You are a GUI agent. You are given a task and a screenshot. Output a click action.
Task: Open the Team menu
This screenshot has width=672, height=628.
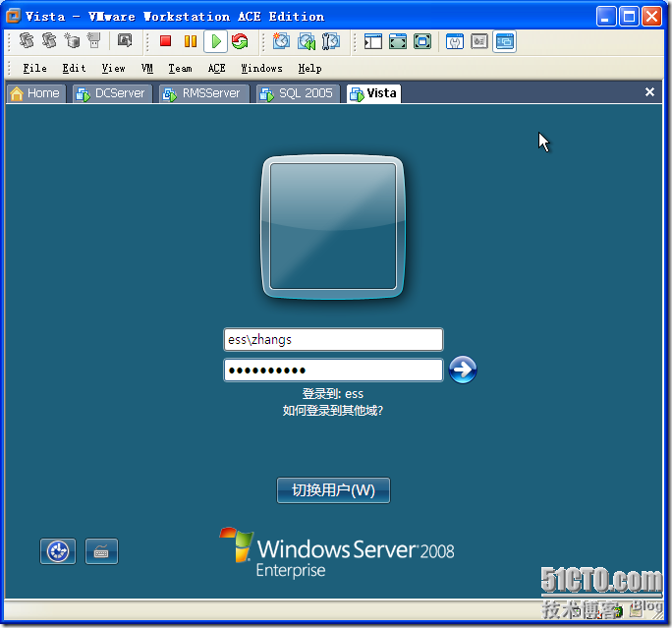180,68
